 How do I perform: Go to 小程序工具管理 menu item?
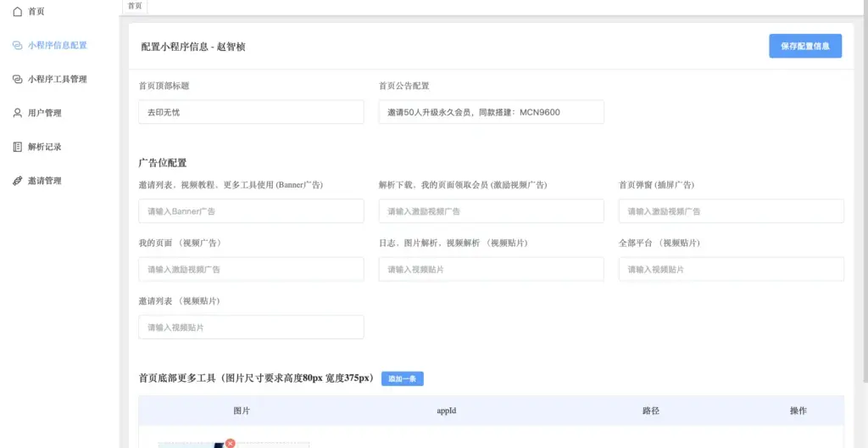[x=58, y=79]
